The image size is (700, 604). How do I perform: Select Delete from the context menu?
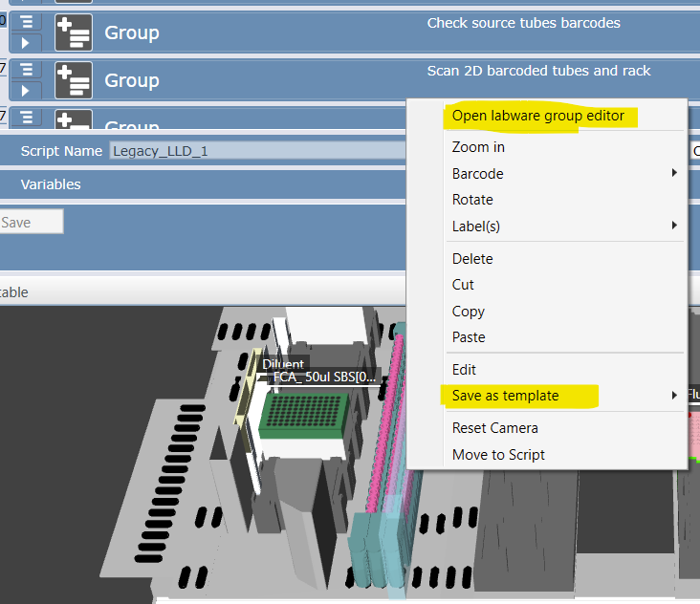click(x=472, y=259)
